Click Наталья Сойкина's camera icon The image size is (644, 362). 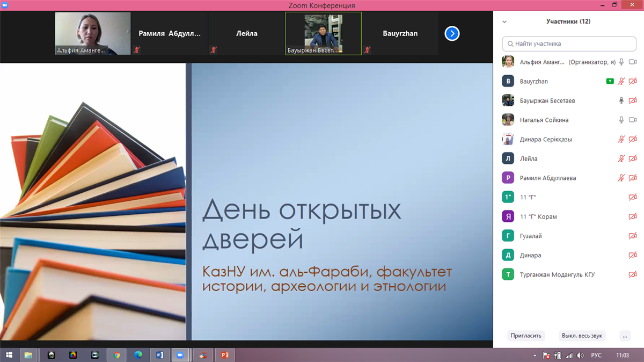tap(633, 120)
